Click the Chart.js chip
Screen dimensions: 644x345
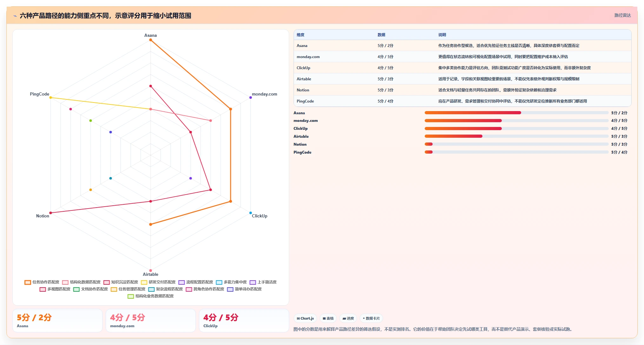pyautogui.click(x=305, y=318)
